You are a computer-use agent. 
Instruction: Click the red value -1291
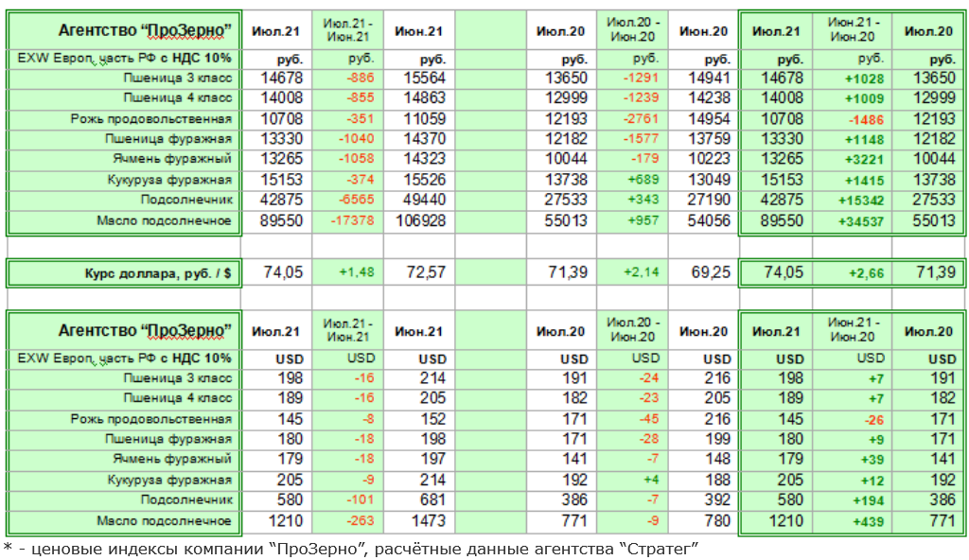click(641, 79)
